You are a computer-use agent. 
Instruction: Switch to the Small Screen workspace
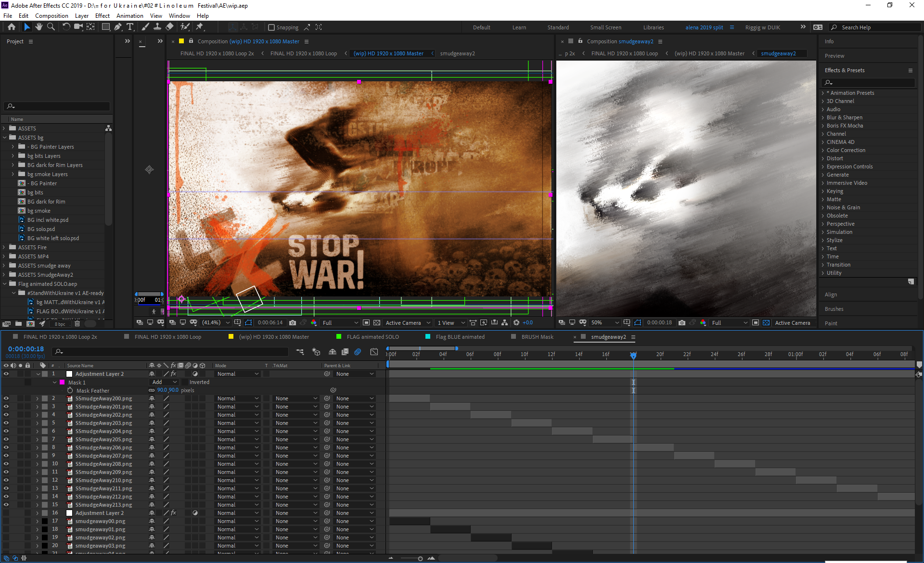coord(605,27)
